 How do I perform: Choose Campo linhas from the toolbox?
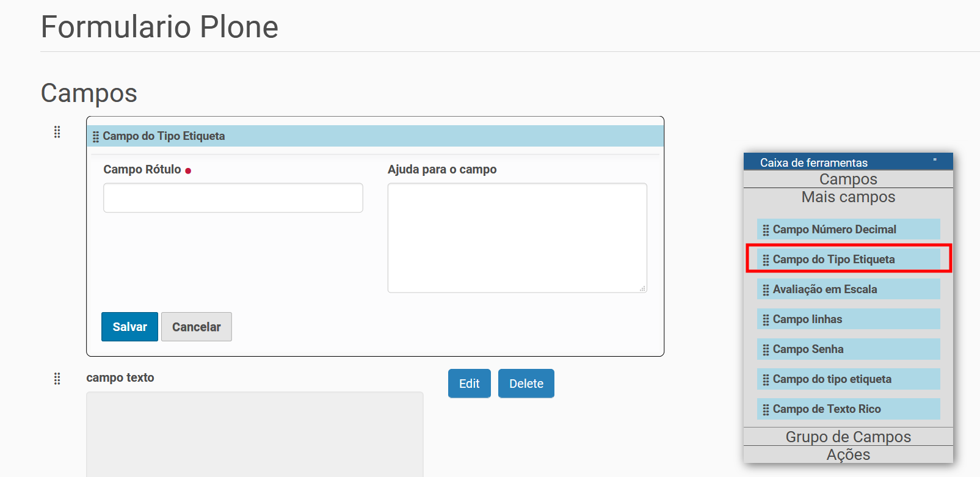click(848, 319)
